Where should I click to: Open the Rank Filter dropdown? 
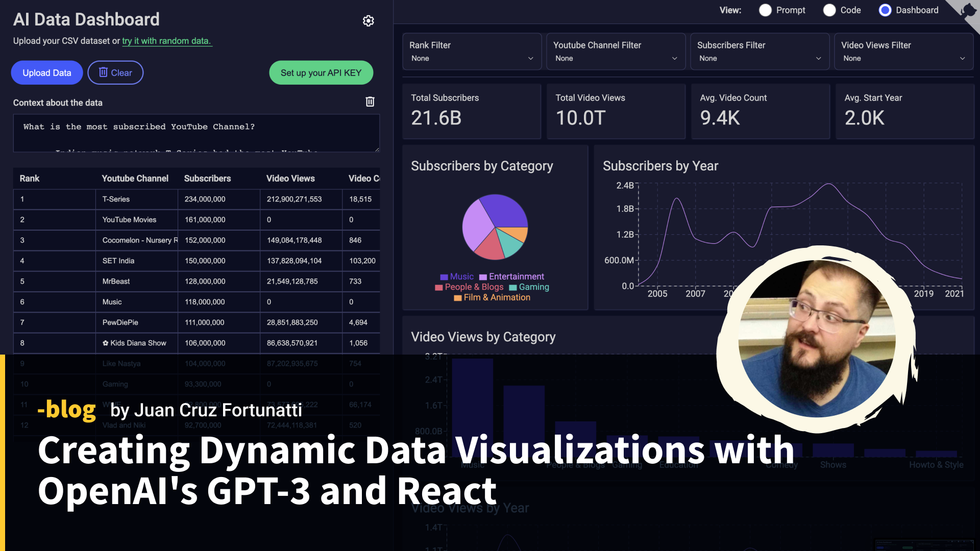[x=472, y=52]
